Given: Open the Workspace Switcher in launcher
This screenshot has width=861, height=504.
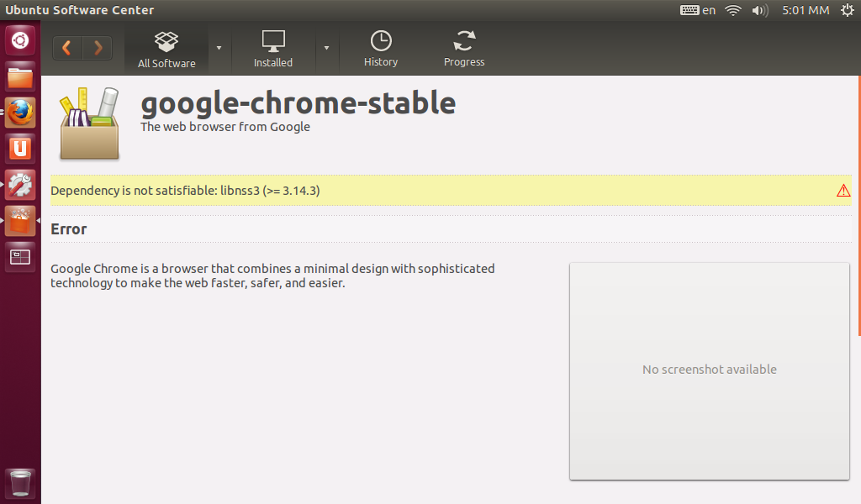Looking at the screenshot, I should click(x=20, y=257).
